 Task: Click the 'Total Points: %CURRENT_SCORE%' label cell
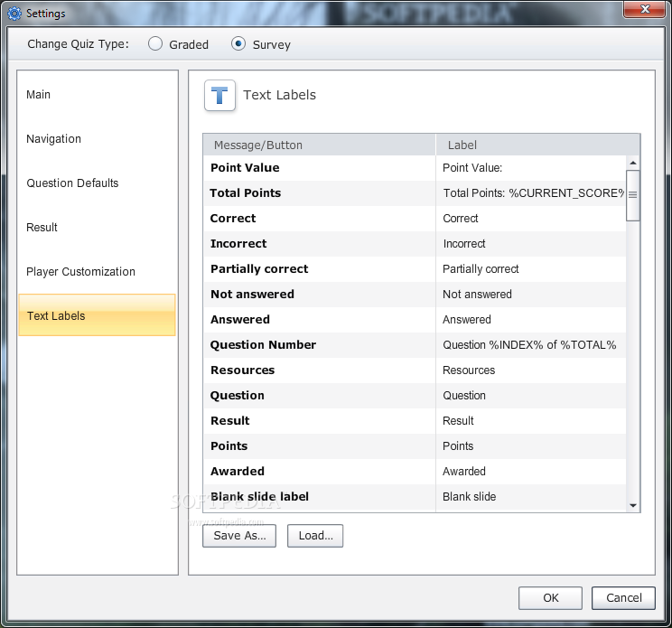point(530,192)
